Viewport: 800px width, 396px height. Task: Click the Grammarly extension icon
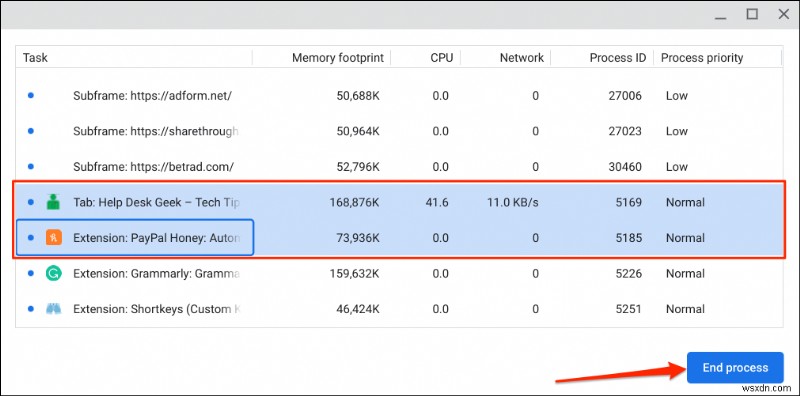(x=53, y=274)
